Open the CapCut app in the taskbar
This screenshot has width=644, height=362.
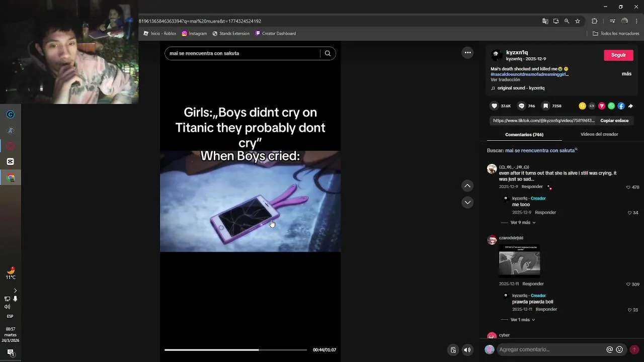[11, 162]
